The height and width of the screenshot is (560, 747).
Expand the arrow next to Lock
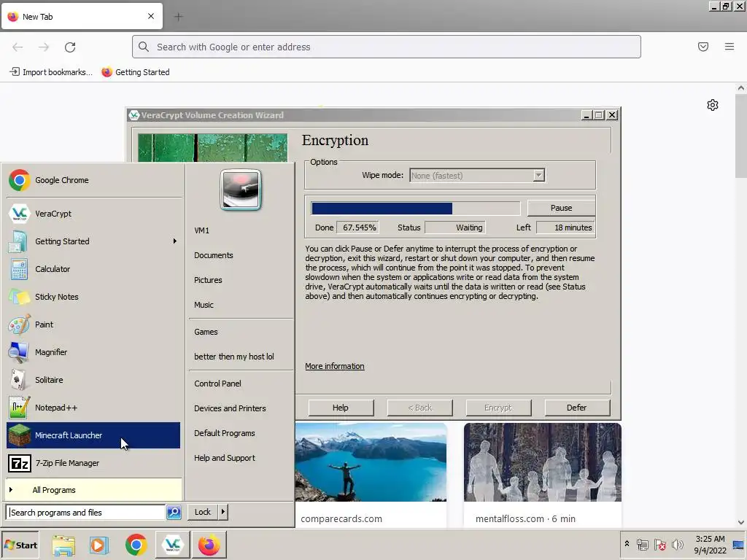[x=223, y=512]
